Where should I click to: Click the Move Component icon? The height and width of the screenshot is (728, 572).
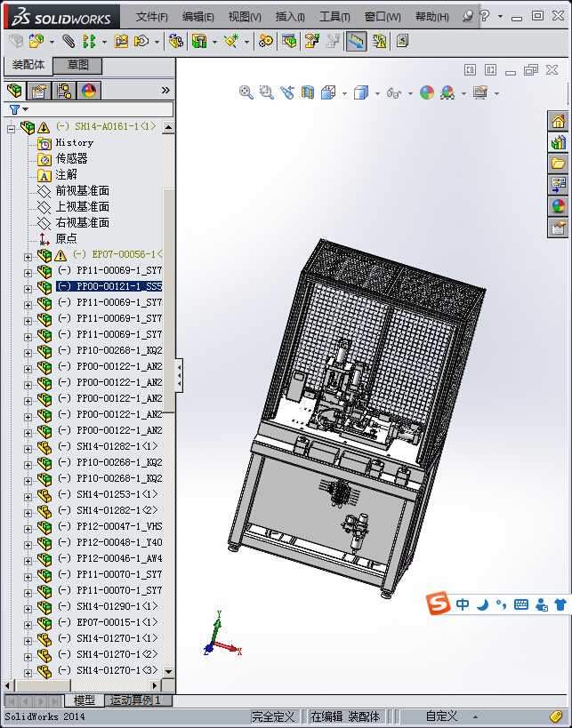click(x=141, y=41)
